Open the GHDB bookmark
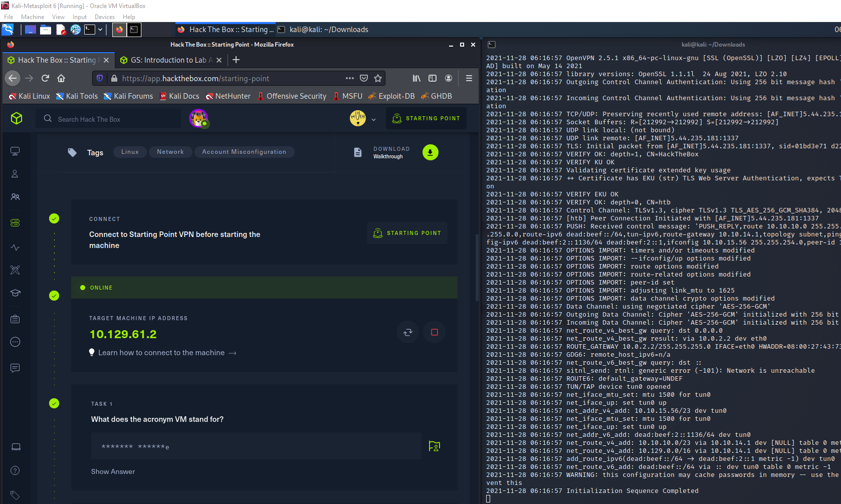The height and width of the screenshot is (504, 841). click(x=437, y=96)
